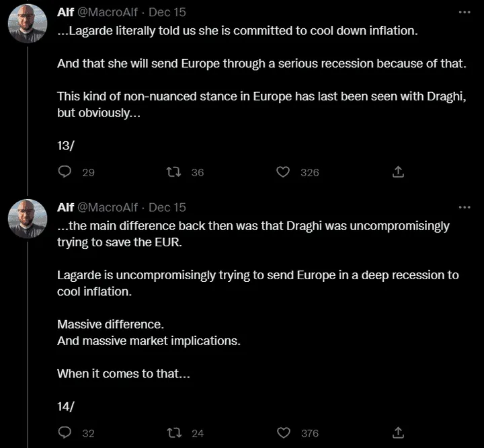The height and width of the screenshot is (448, 484).
Task: Click the Dec 15 timestamp on the second tweet
Action: (167, 207)
